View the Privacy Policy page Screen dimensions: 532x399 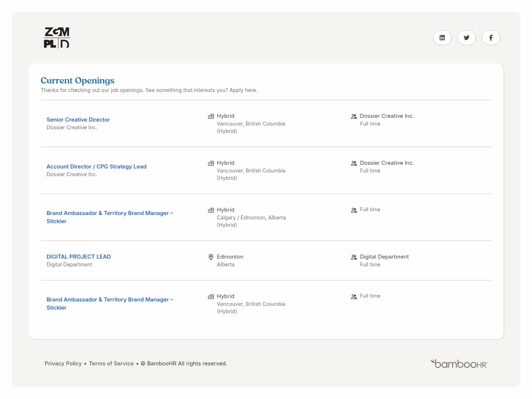click(x=63, y=363)
